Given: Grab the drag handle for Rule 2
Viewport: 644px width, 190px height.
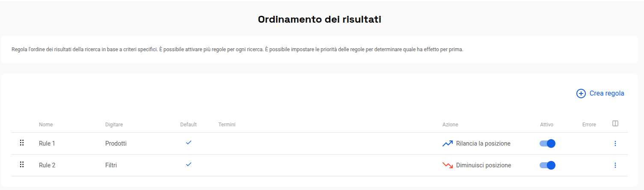Looking at the screenshot, I should click(22, 164).
